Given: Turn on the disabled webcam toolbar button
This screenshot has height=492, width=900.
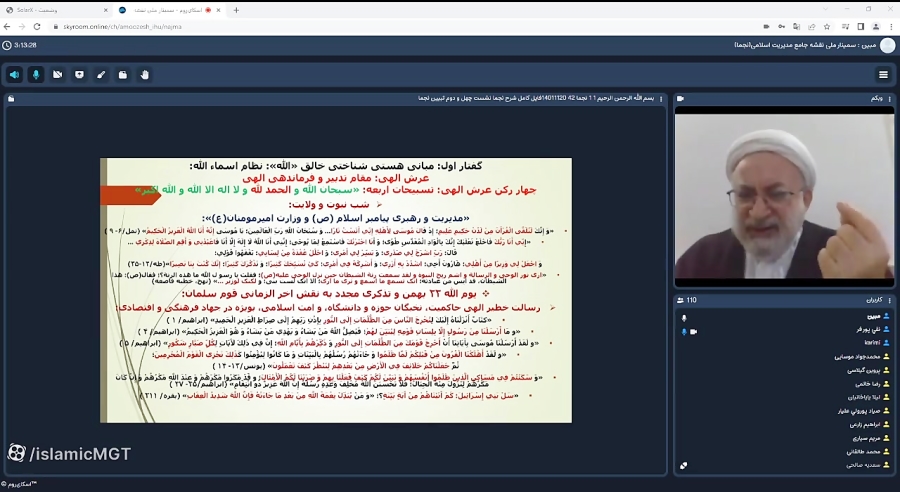Looking at the screenshot, I should [57, 75].
